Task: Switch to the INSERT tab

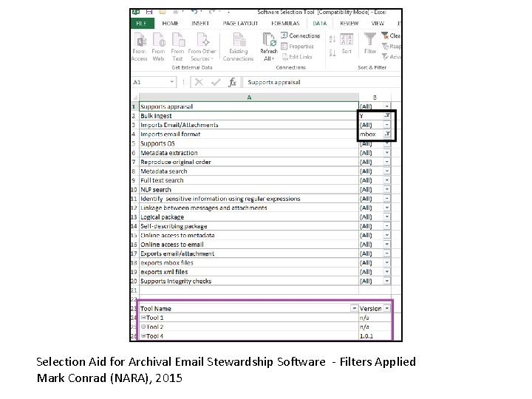Action: click(200, 24)
